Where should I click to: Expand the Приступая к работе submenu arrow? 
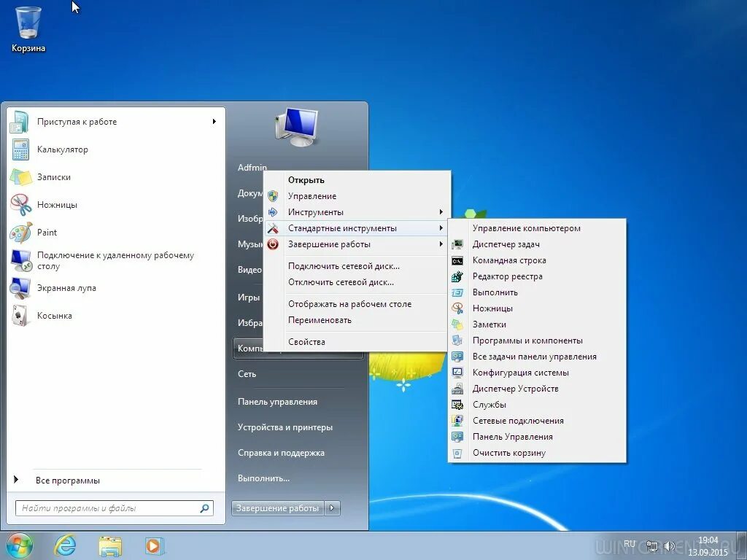(214, 122)
